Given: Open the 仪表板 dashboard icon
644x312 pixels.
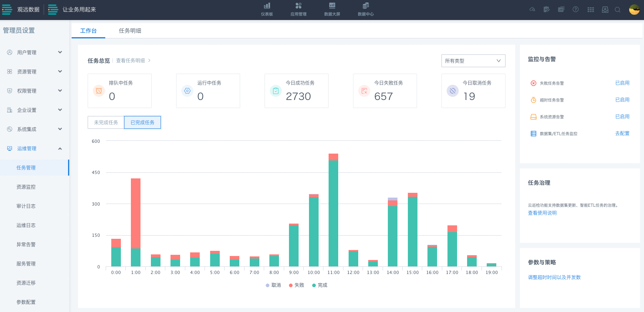Looking at the screenshot, I should 267,6.
